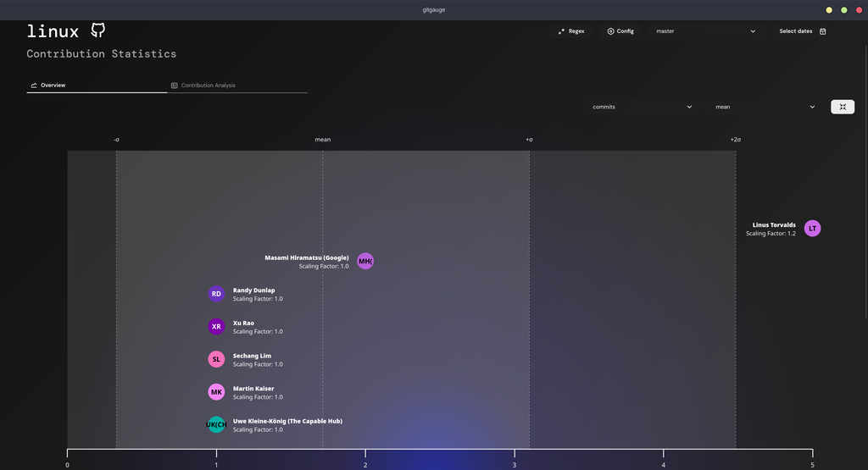The image size is (868, 470).
Task: Expand the commits metric dropdown
Action: pos(643,107)
